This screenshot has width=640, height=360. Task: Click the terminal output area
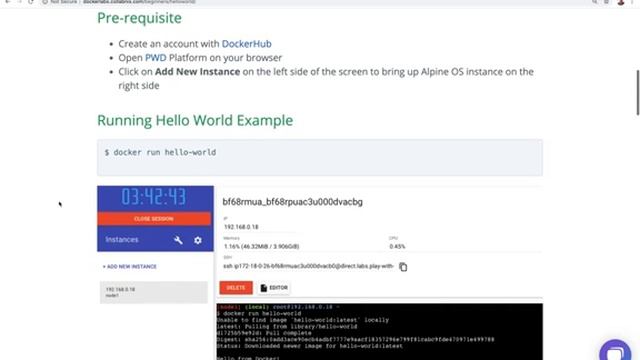(380, 331)
